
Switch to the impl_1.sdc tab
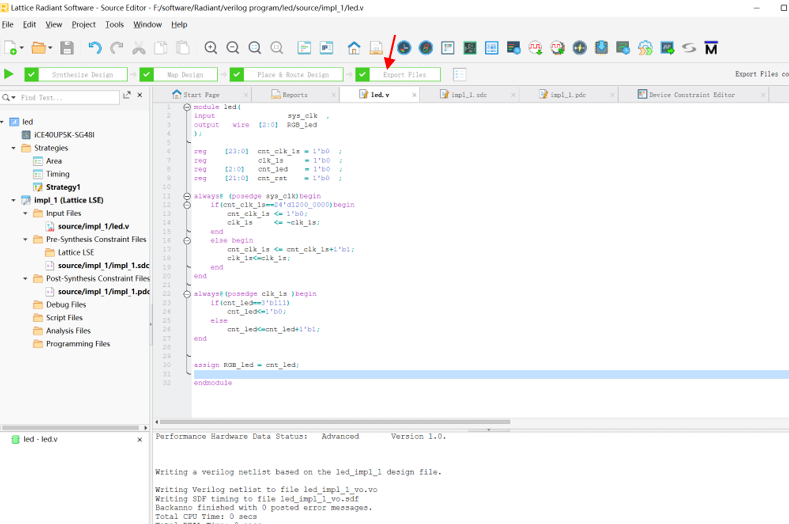(468, 95)
